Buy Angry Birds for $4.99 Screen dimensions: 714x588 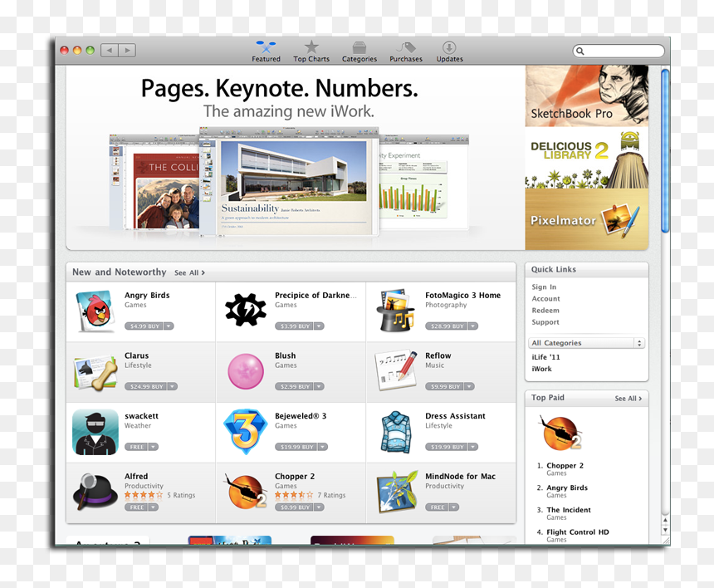144,326
